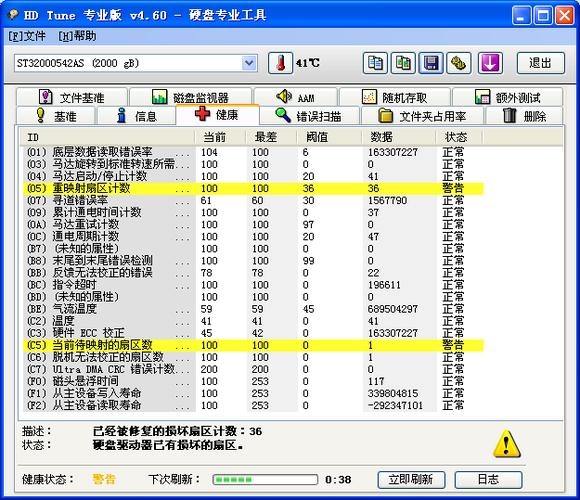Click the 退出 button
The height and width of the screenshot is (500, 580).
click(540, 63)
